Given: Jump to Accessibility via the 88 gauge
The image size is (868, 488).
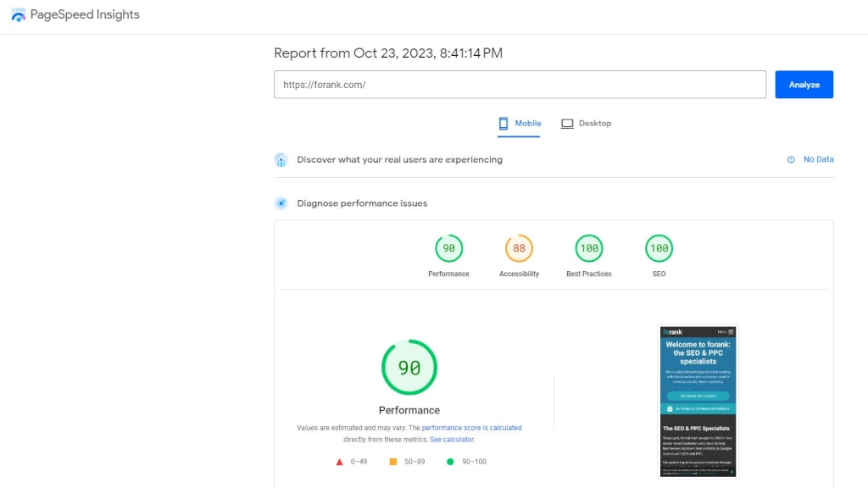Looking at the screenshot, I should pyautogui.click(x=519, y=248).
